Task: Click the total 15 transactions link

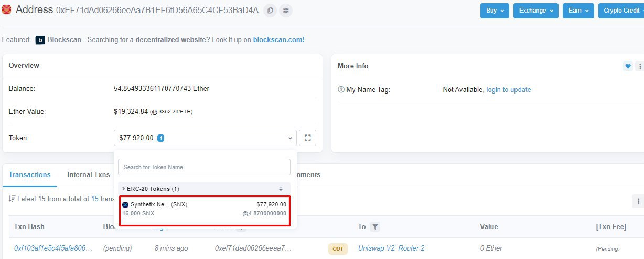Action: tap(95, 199)
